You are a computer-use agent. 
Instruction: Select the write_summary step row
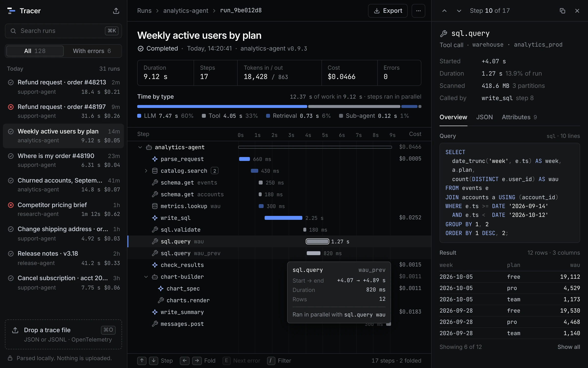[x=279, y=312]
